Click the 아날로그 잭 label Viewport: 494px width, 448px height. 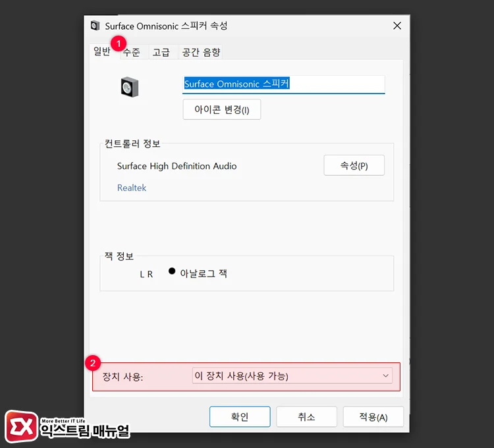[204, 273]
